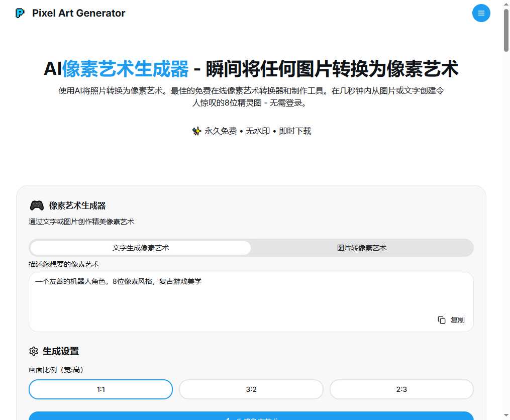Select the 1:1 aspect ratio
Screen dimensions: 510x420
[x=100, y=389]
